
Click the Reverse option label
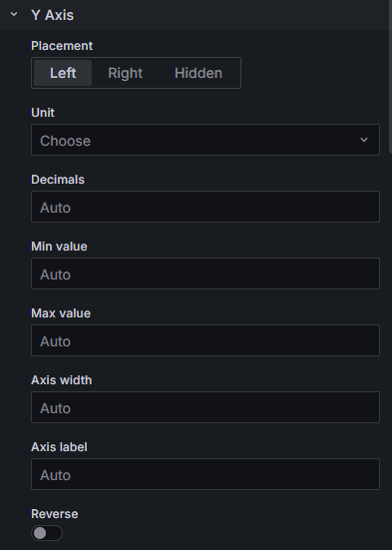[x=55, y=514]
